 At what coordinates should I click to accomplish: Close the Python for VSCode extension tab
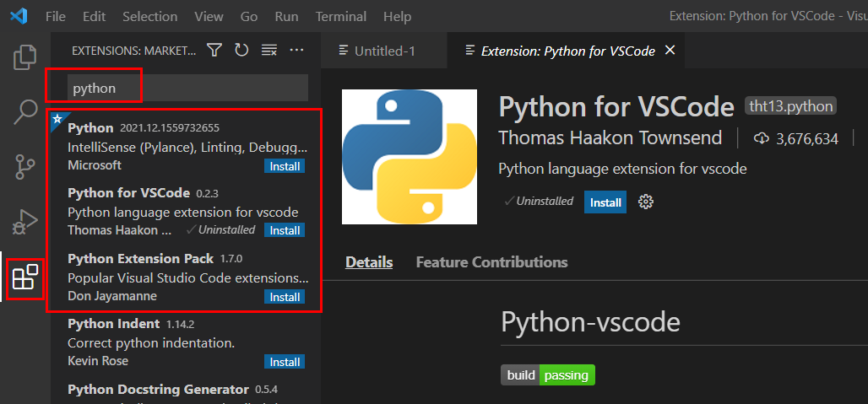[x=670, y=51]
